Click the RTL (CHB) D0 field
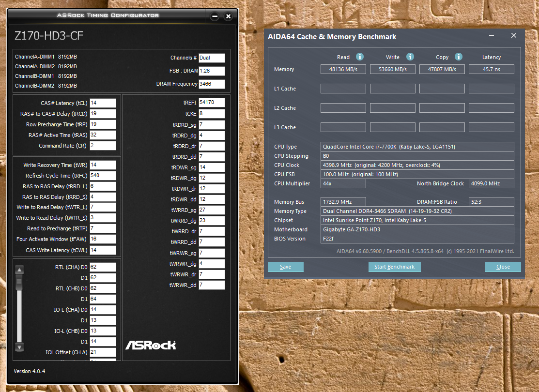The height and width of the screenshot is (392, 539). pos(103,288)
